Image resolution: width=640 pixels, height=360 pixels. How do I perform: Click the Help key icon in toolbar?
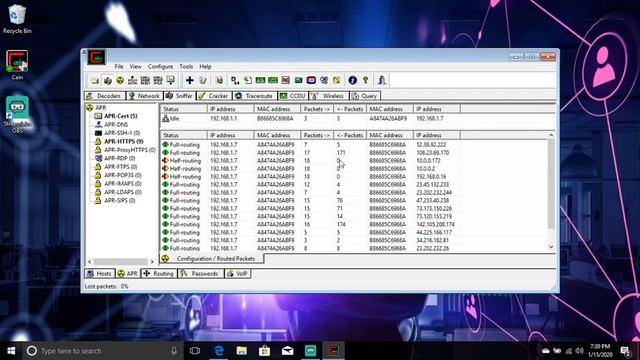click(365, 80)
